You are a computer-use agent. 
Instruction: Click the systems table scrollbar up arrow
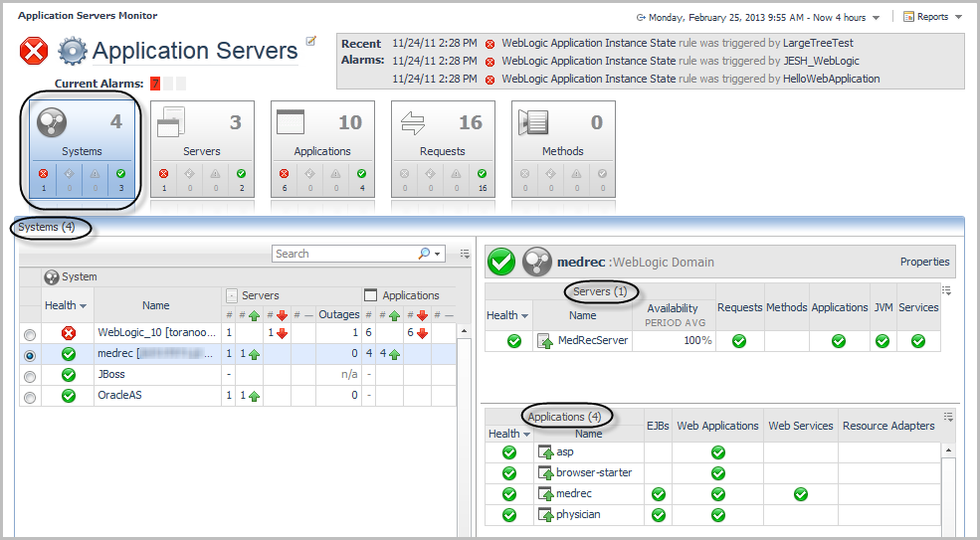pyautogui.click(x=464, y=330)
